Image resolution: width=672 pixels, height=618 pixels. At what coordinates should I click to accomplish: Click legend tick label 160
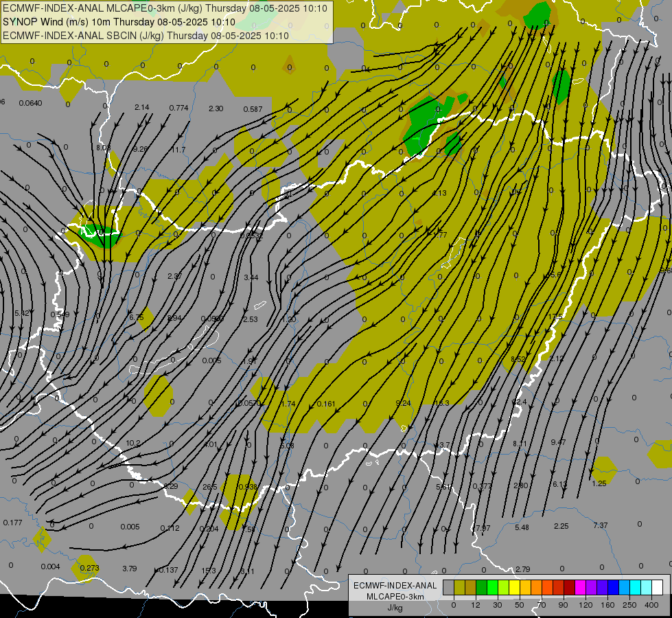click(x=607, y=605)
